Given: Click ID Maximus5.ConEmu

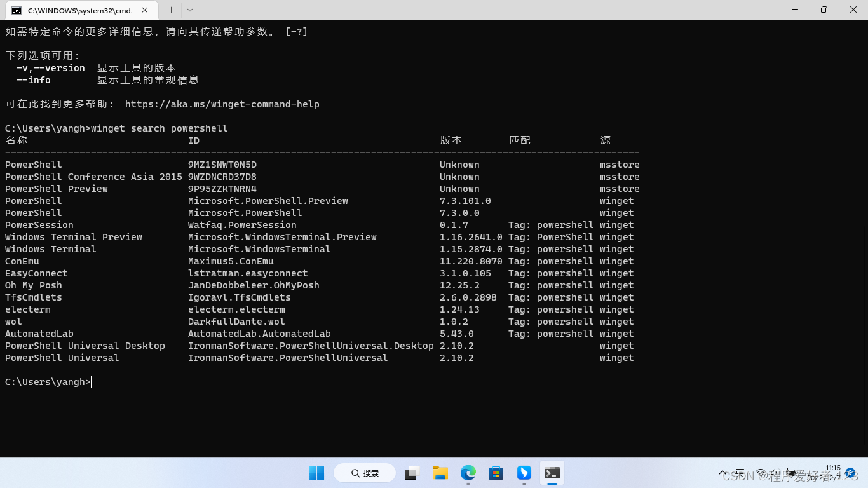Looking at the screenshot, I should pyautogui.click(x=231, y=261).
